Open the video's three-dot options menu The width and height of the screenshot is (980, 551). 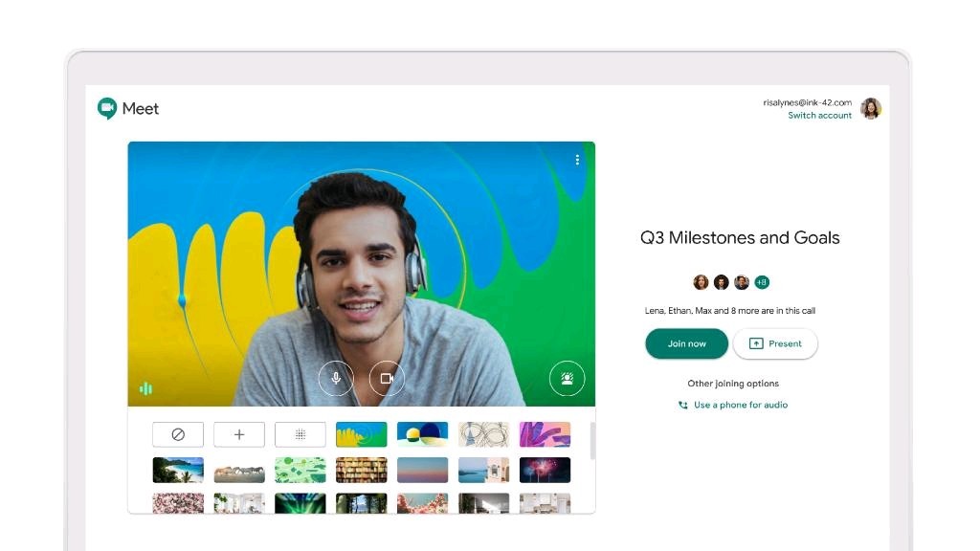coord(577,160)
